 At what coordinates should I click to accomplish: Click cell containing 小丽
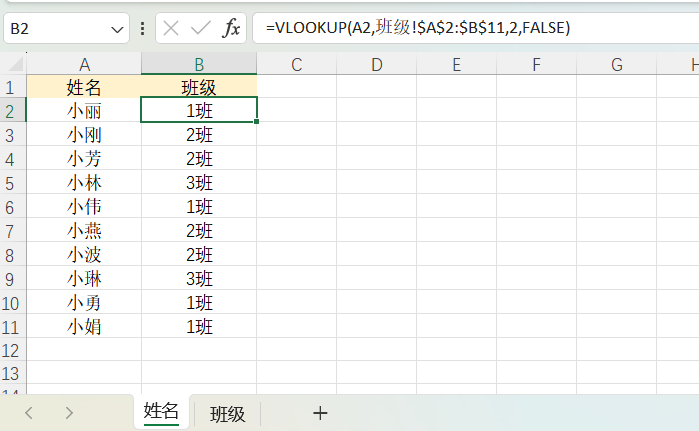pos(84,111)
